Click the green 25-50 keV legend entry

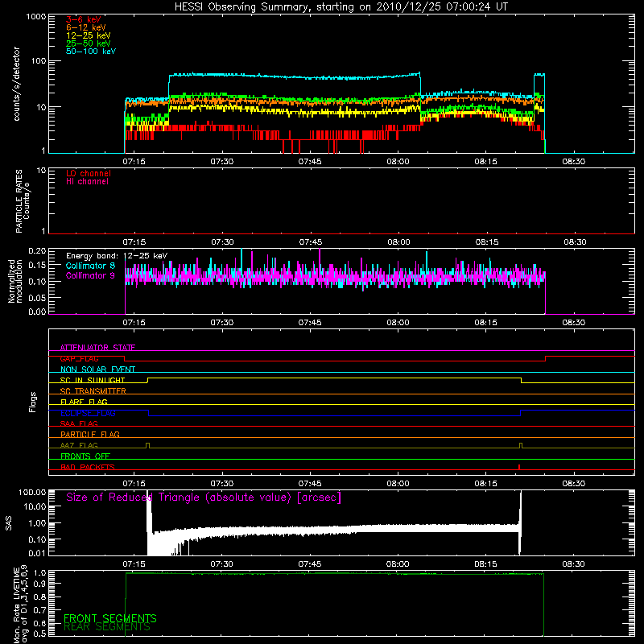[x=89, y=43]
